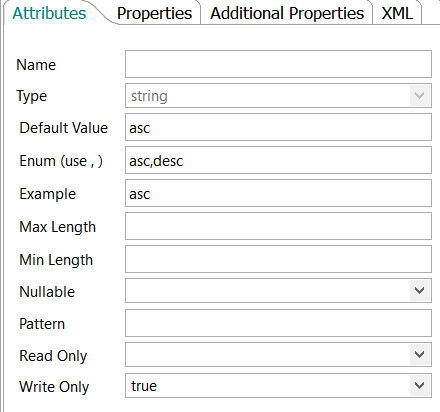
Task: Open the Type string combo box
Action: click(278, 96)
